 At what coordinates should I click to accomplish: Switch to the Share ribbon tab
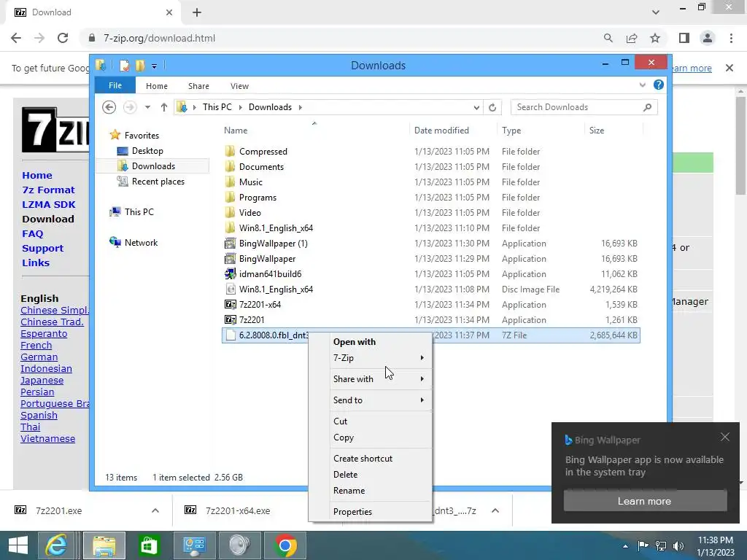tap(198, 86)
